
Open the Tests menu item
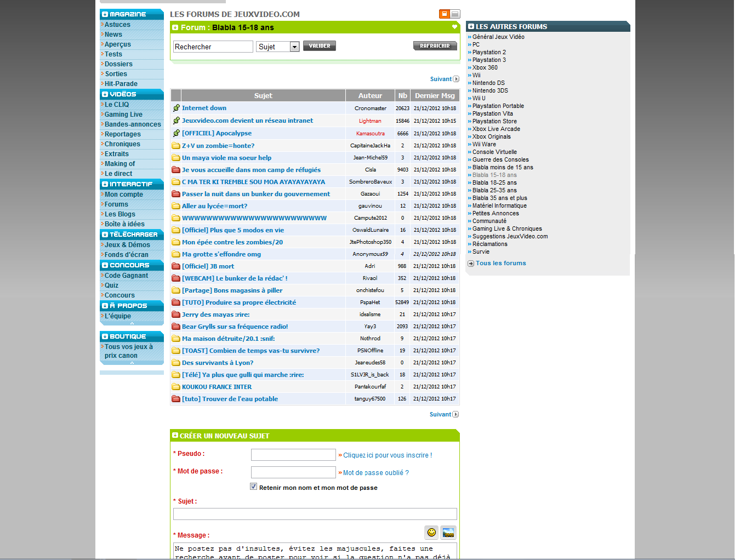pyautogui.click(x=113, y=54)
